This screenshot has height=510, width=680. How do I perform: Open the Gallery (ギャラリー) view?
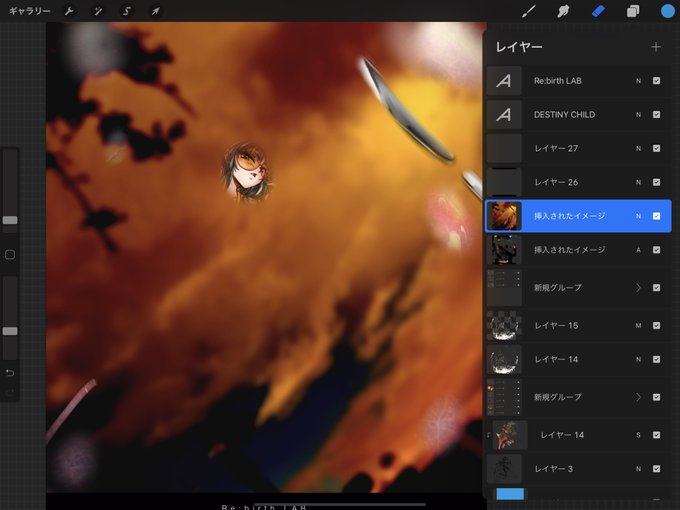29,11
